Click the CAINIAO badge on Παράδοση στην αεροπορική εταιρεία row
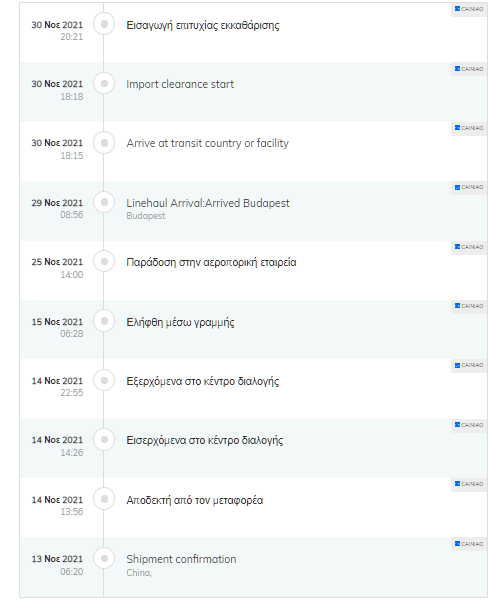This screenshot has height=602, width=491. point(469,247)
